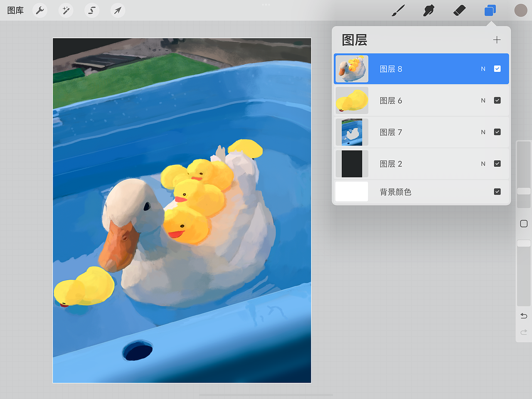Select the Eraser tool
The height and width of the screenshot is (399, 532).
click(x=459, y=10)
